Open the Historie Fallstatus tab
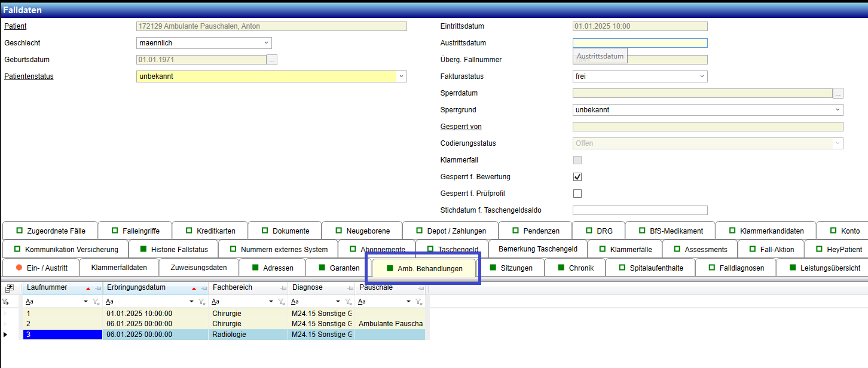 (175, 249)
